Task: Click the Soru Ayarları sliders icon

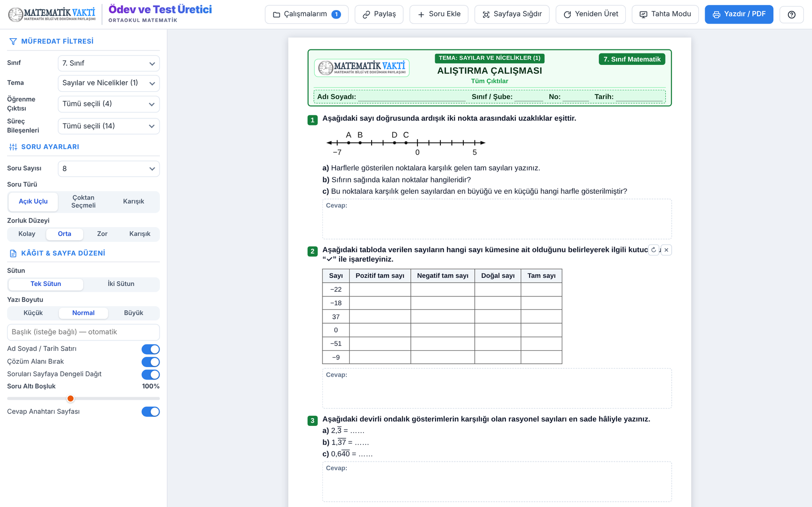Action: tap(13, 147)
